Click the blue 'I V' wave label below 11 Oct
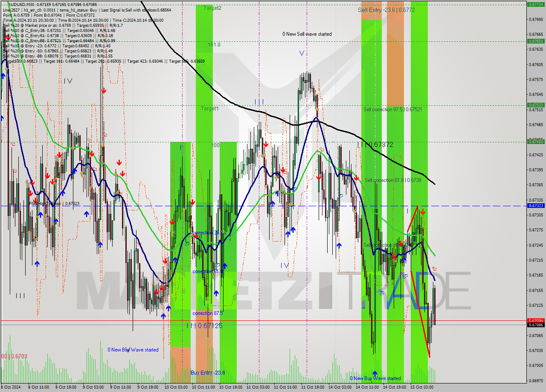 point(285,265)
